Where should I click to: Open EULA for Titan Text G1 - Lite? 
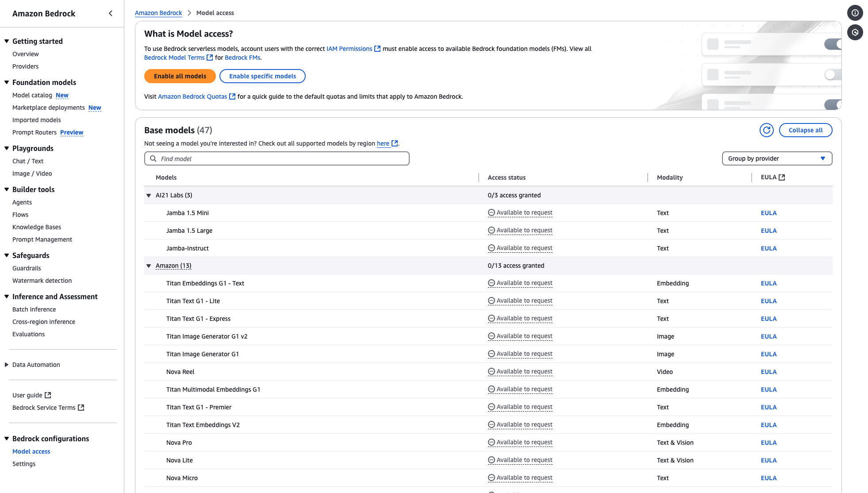click(768, 301)
